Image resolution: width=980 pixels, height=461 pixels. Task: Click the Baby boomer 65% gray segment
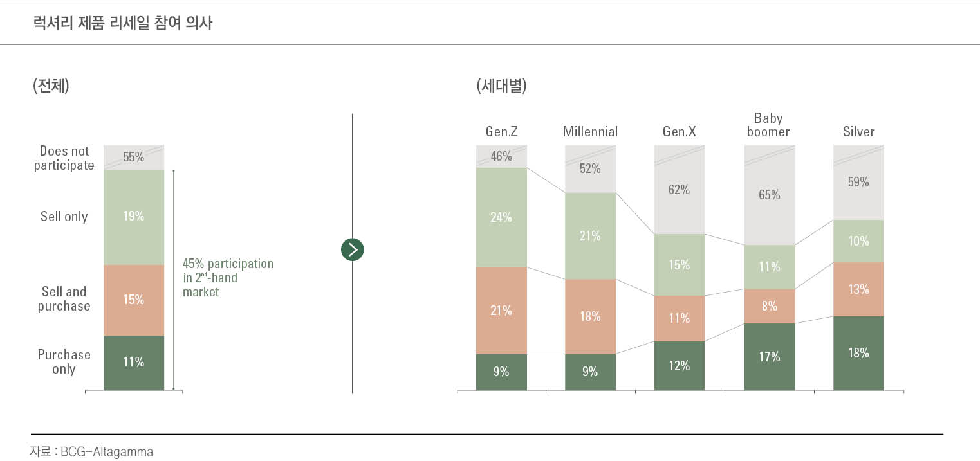tap(769, 195)
